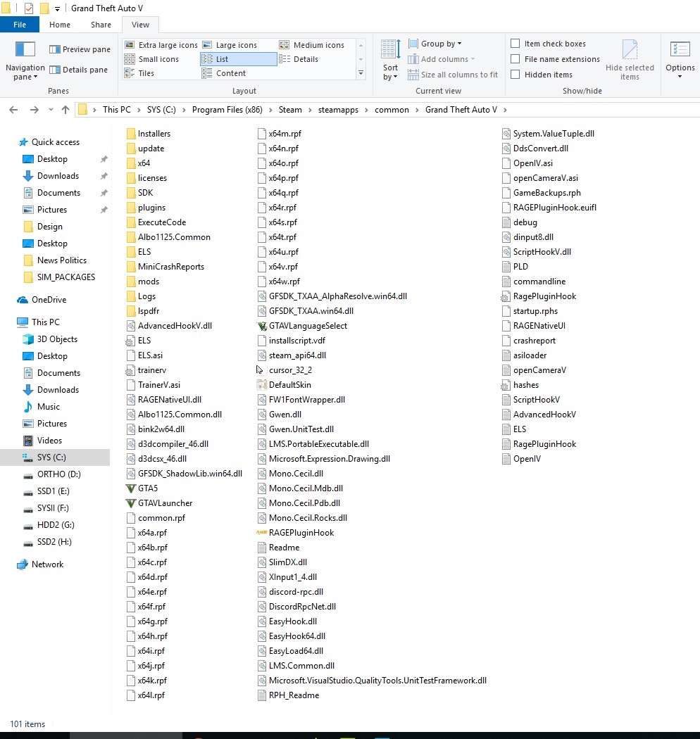Click Program Files (x86) in address bar

227,110
